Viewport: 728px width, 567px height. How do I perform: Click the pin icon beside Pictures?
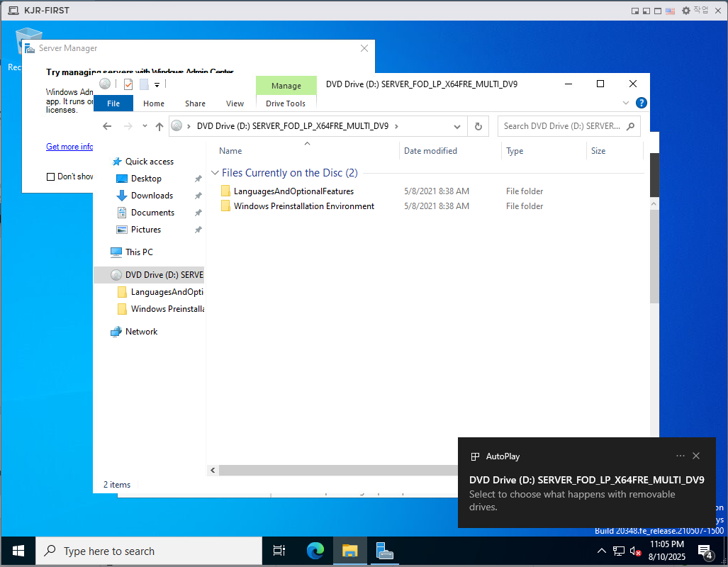point(198,230)
